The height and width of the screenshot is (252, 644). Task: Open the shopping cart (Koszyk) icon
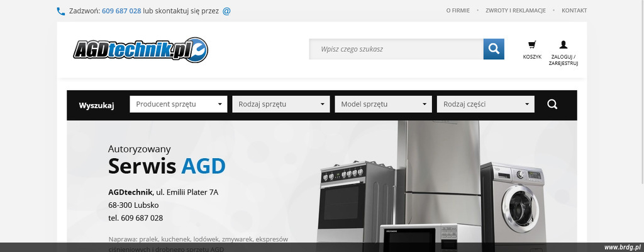(x=532, y=45)
